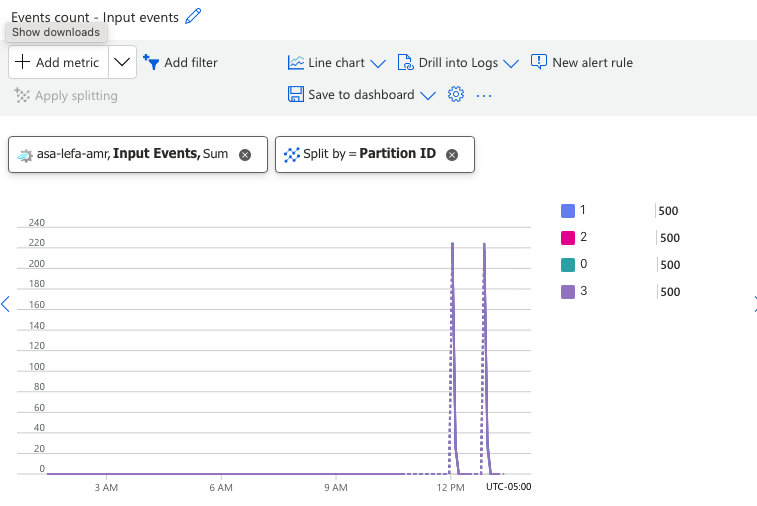Create a New alert rule
757x506 pixels.
tap(582, 62)
